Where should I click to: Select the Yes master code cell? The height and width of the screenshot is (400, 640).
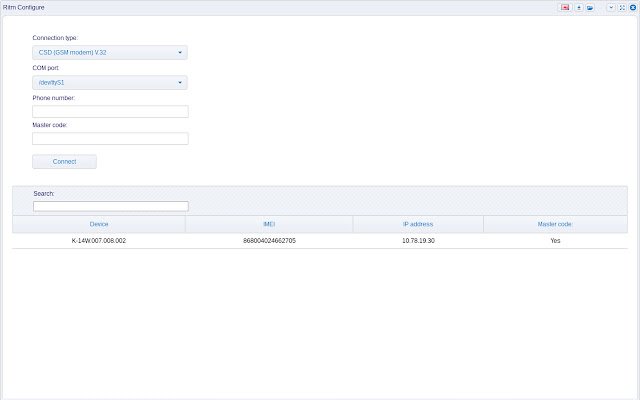(x=555, y=241)
